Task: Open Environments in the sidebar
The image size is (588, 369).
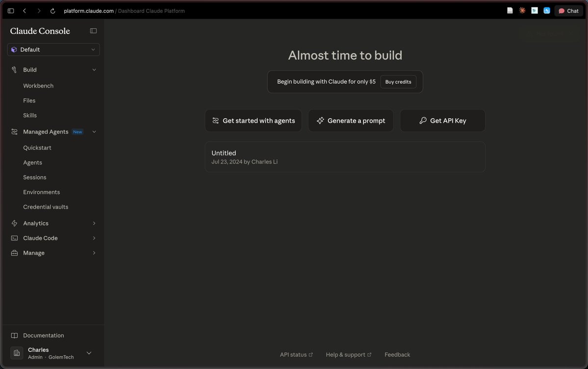Action: 42,192
